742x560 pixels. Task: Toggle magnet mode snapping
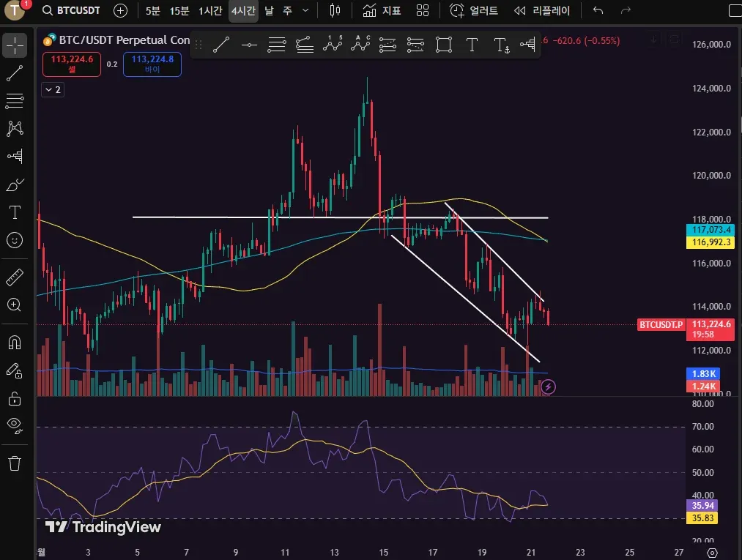pos(15,343)
